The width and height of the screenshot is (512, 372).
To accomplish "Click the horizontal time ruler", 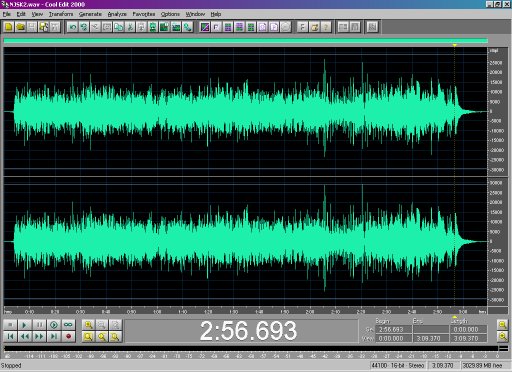I will click(245, 311).
